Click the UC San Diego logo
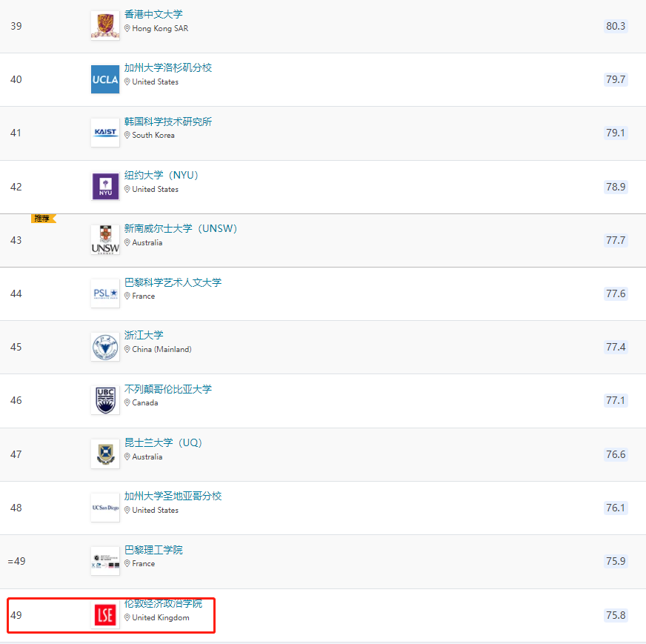The width and height of the screenshot is (646, 644). [104, 508]
